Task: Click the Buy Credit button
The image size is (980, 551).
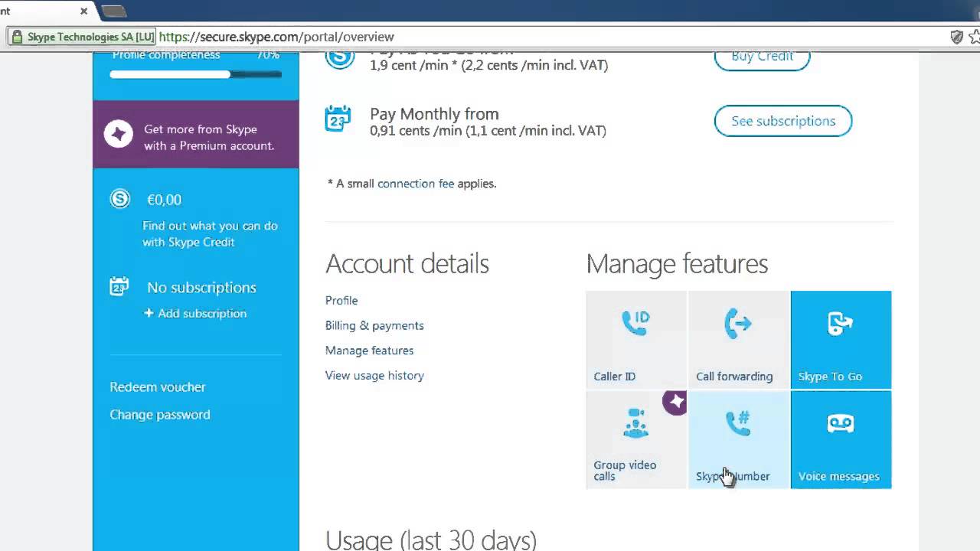Action: (762, 58)
